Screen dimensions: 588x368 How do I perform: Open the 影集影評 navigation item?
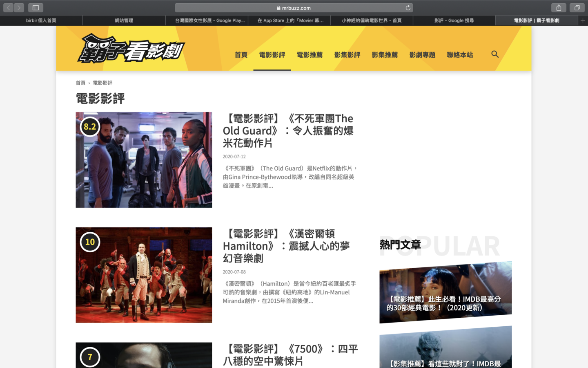(x=347, y=55)
